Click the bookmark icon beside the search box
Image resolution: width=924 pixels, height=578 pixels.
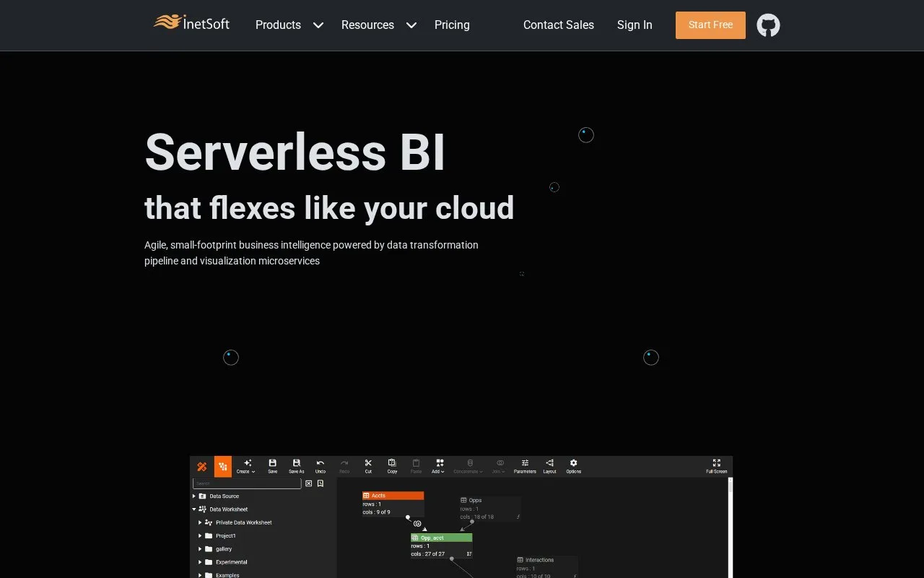coord(321,483)
